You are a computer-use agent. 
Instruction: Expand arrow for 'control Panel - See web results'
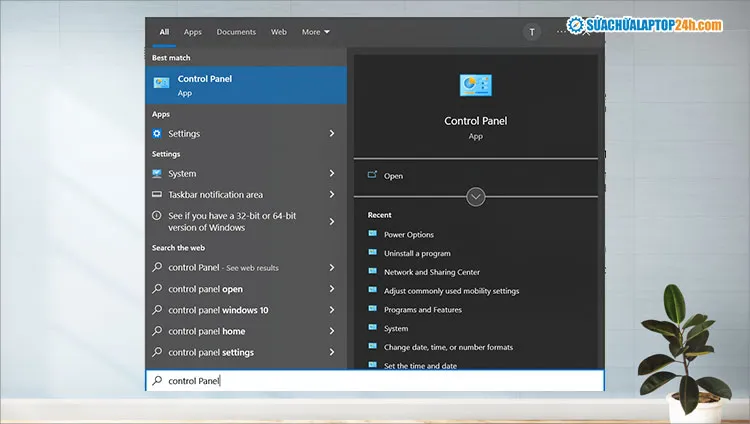[x=332, y=268]
